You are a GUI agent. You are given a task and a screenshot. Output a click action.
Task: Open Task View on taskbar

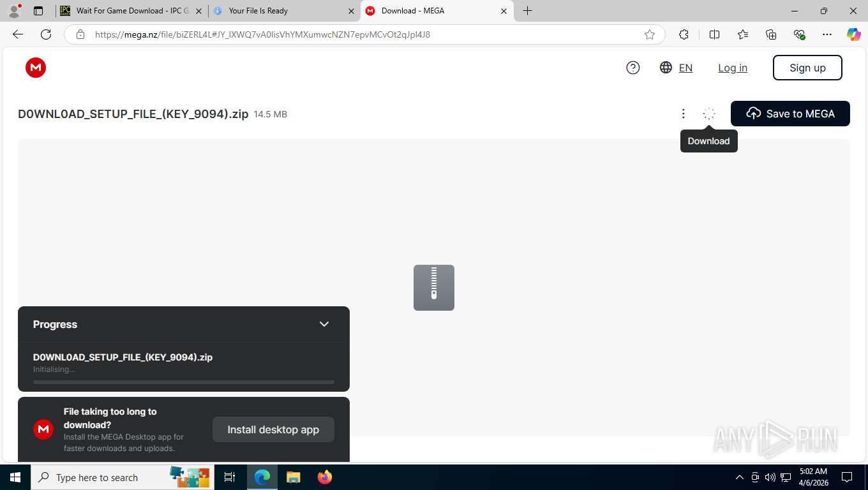[x=230, y=477]
